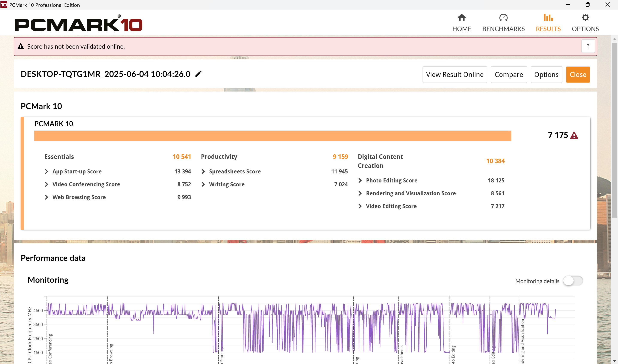This screenshot has width=618, height=364.
Task: Click the result name DESKTOP-TQTG1MR text
Action: point(105,74)
